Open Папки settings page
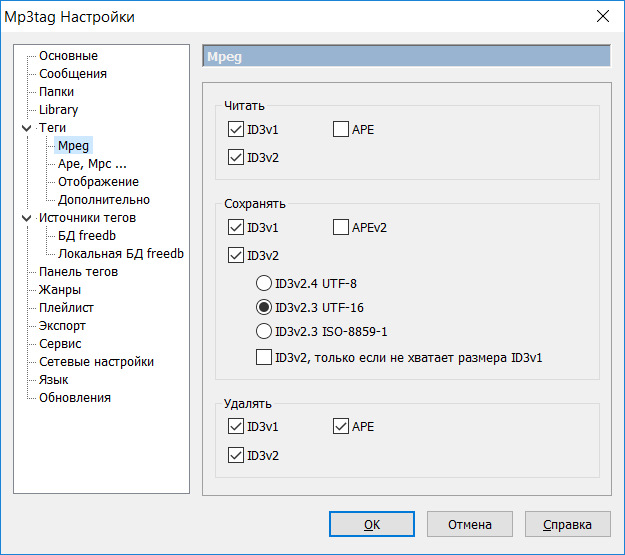 (x=56, y=92)
